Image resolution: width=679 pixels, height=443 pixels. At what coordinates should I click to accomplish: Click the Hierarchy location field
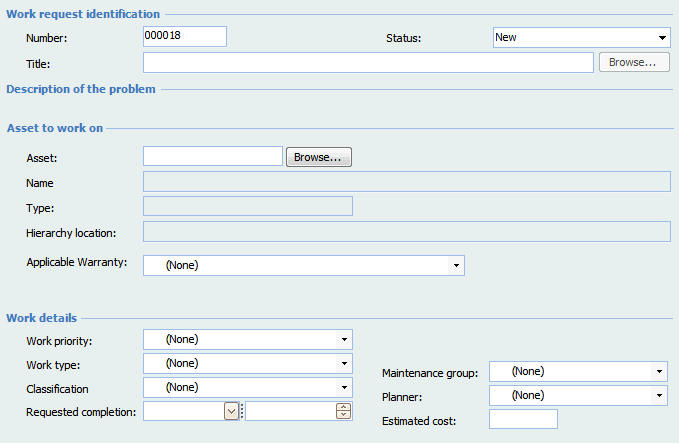pos(406,232)
